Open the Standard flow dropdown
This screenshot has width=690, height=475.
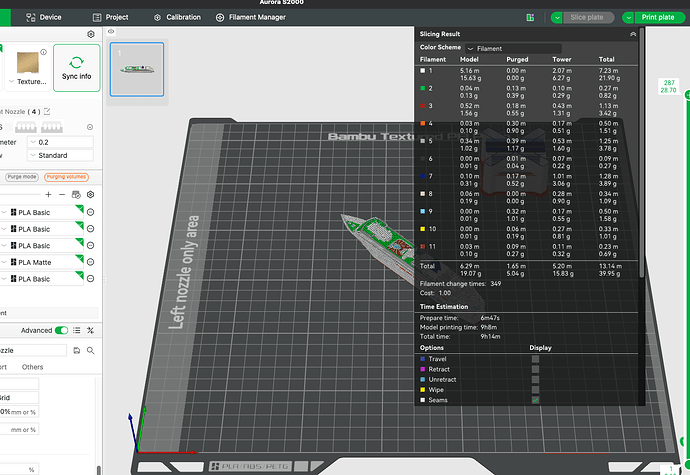click(x=60, y=155)
